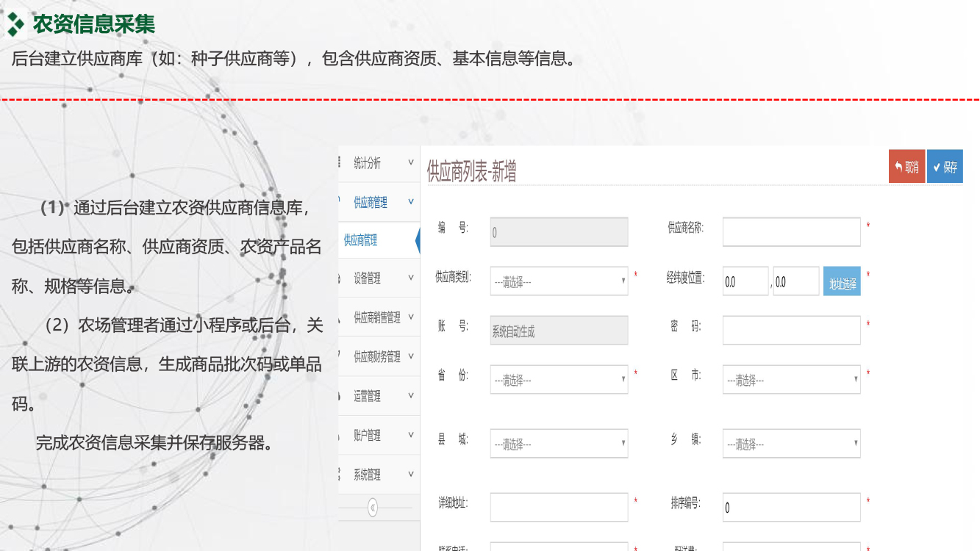Open the 县城 dropdown list
Screen dimensions: 980x551
pos(559,444)
